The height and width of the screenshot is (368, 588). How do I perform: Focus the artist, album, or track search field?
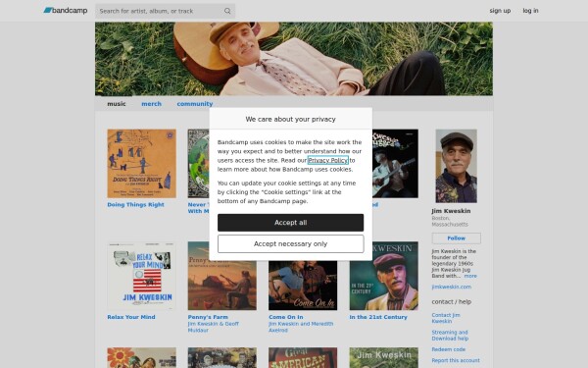165,11
